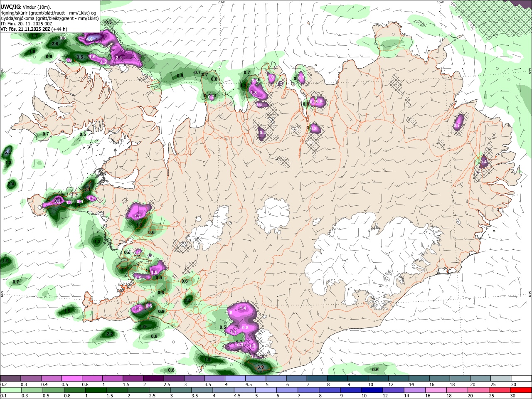
Task: Click the '3.3' snowfall value on the western peninsula
Action: point(58,201)
